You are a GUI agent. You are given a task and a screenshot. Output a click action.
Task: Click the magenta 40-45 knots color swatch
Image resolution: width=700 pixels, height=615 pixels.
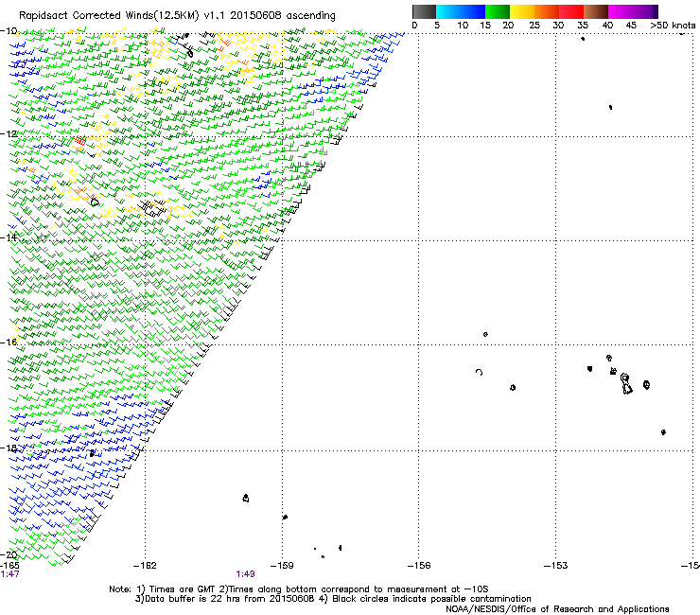(x=621, y=11)
